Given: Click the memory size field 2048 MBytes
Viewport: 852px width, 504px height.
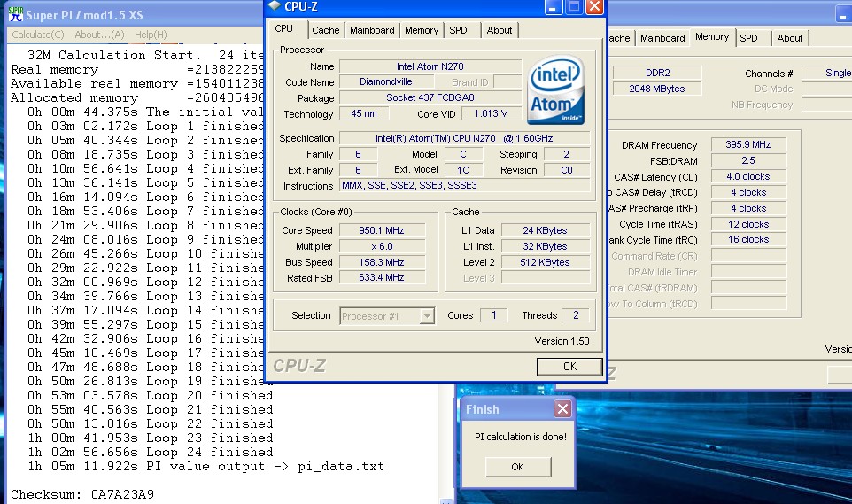Looking at the screenshot, I should 657,89.
